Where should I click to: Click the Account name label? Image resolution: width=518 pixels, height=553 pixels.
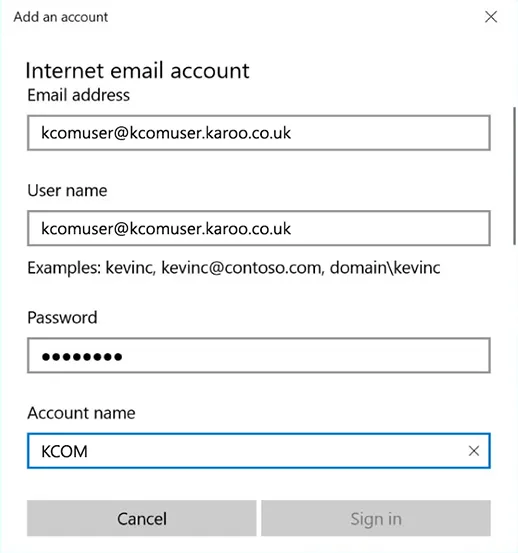[x=81, y=413]
